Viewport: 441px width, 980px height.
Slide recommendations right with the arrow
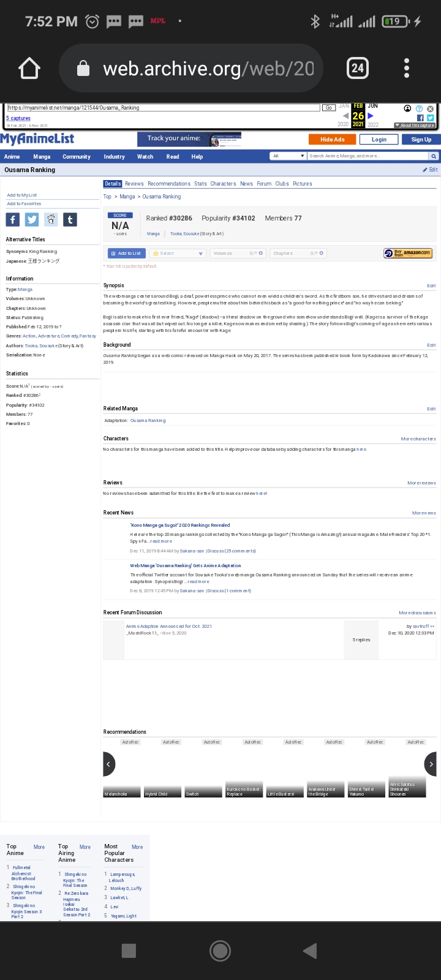coord(431,764)
